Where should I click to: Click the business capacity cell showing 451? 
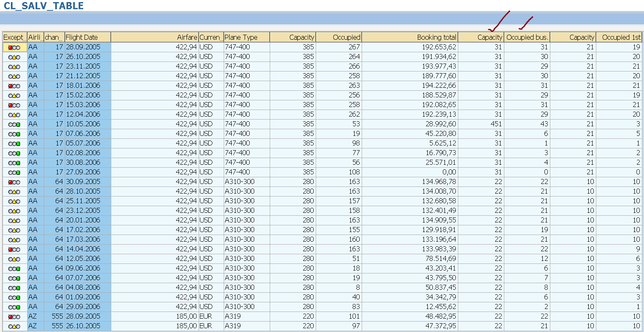(481, 124)
